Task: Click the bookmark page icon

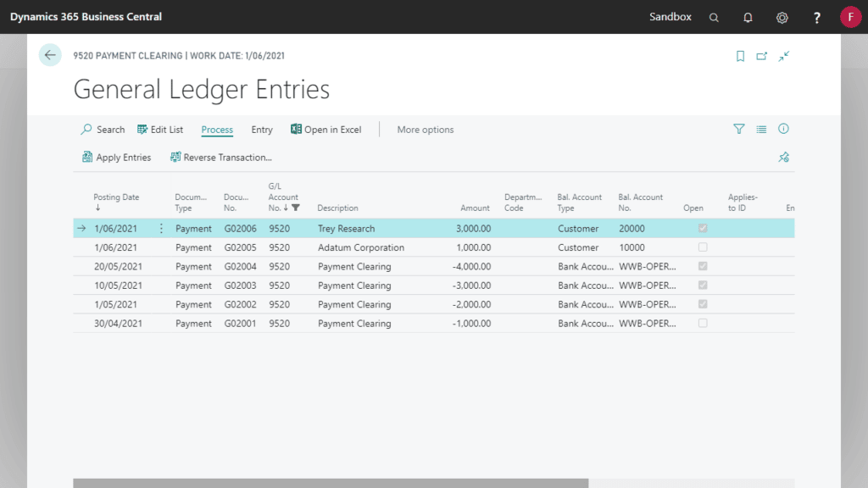Action: [740, 56]
